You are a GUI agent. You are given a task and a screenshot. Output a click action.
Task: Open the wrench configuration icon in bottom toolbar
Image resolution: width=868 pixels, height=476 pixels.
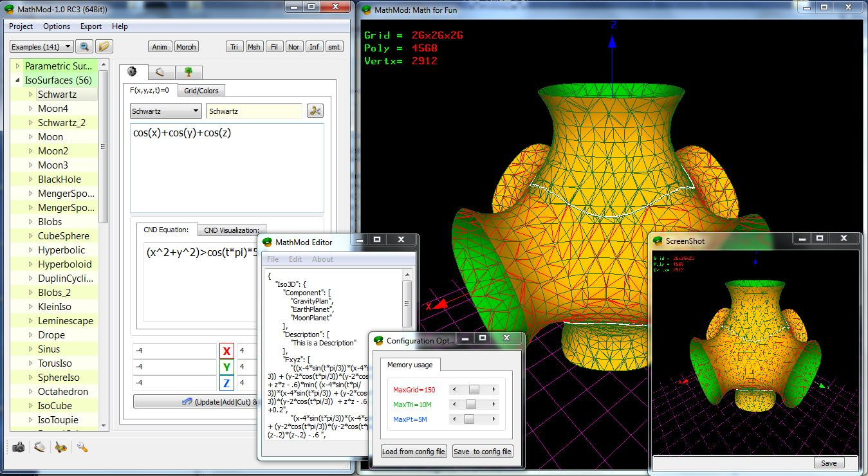click(x=82, y=447)
